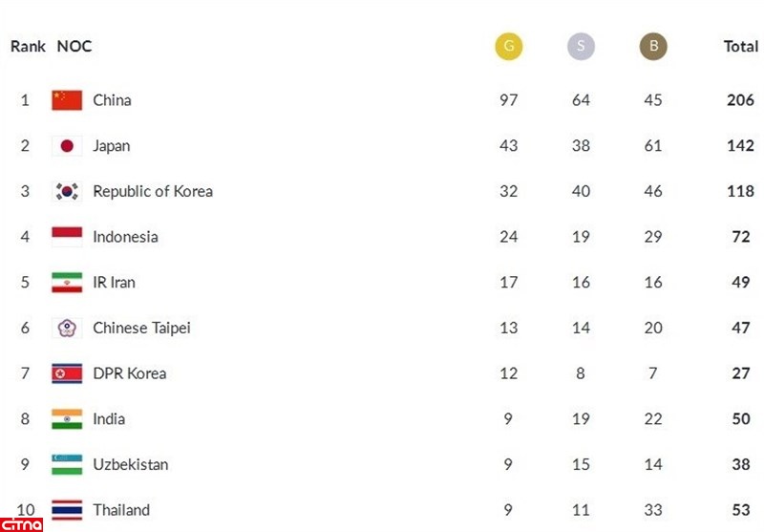This screenshot has height=532, width=764.
Task: Sort by the bronze medal column header
Action: coord(653,47)
